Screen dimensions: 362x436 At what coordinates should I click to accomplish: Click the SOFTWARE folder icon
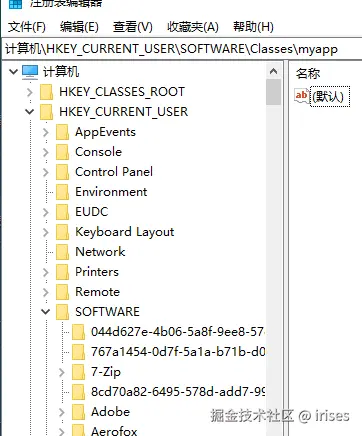pyautogui.click(x=62, y=312)
